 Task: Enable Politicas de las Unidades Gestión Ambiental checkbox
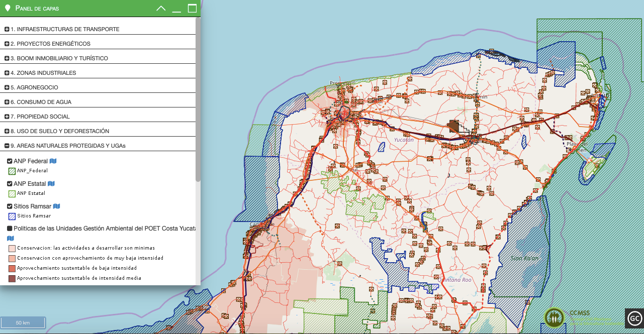(x=10, y=229)
